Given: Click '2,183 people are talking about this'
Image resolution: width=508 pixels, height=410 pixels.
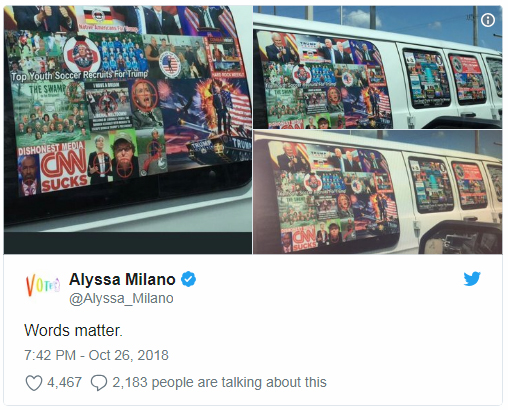Looking at the screenshot, I should click(x=219, y=382).
